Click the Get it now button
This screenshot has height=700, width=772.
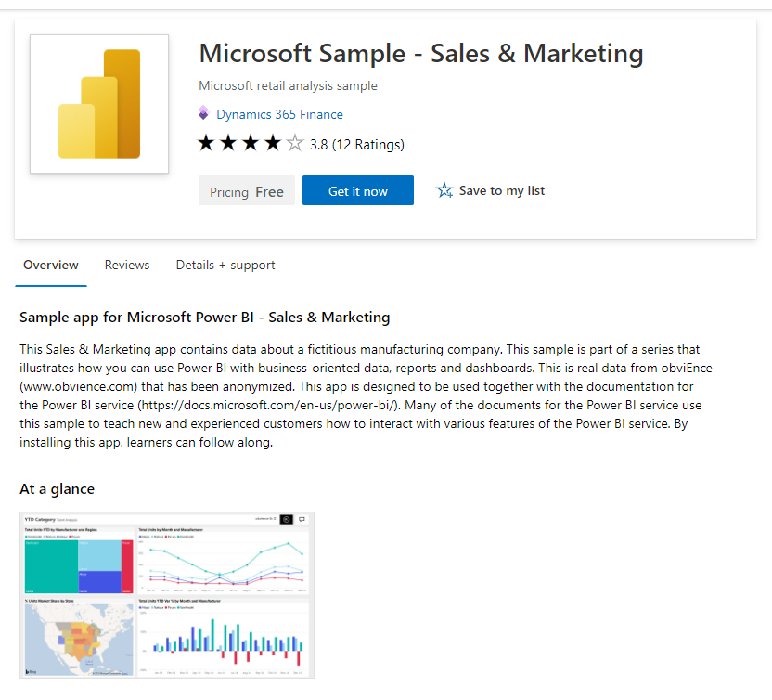click(357, 189)
